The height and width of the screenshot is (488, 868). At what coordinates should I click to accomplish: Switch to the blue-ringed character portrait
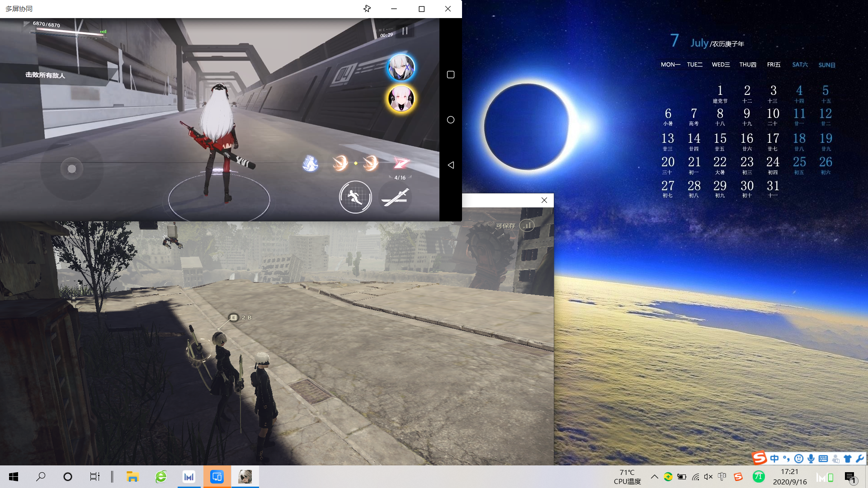coord(401,68)
